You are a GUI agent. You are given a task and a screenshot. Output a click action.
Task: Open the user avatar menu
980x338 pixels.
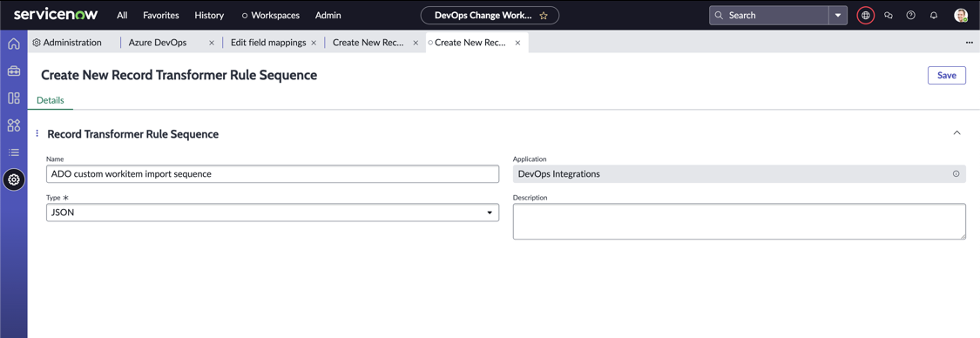tap(961, 15)
